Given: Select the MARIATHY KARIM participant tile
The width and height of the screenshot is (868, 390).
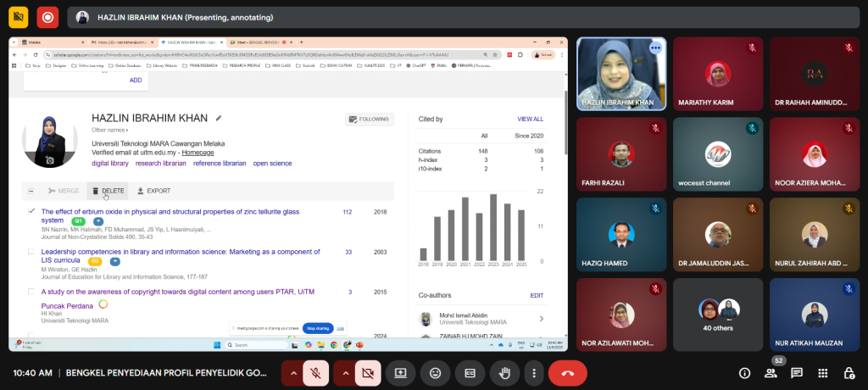Looking at the screenshot, I should click(x=718, y=75).
